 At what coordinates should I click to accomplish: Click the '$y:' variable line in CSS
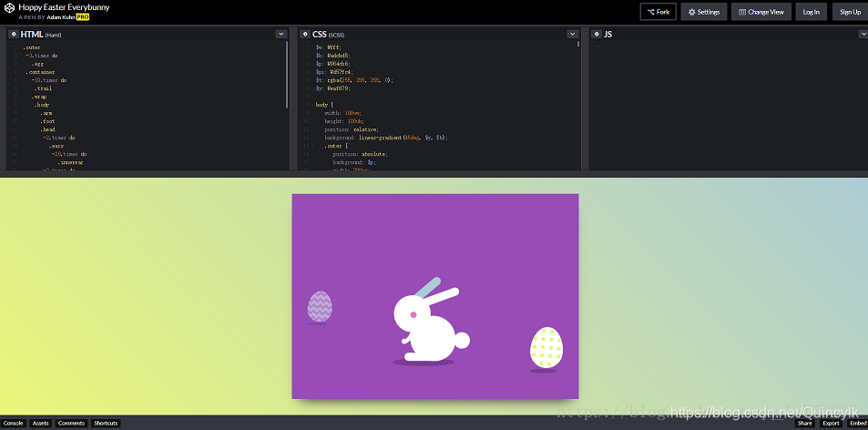point(332,88)
